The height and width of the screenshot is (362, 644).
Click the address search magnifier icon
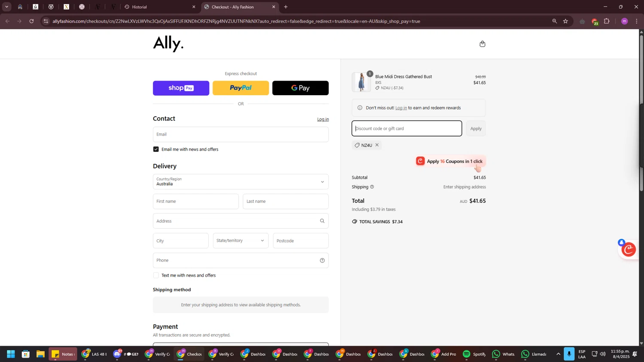point(322,221)
